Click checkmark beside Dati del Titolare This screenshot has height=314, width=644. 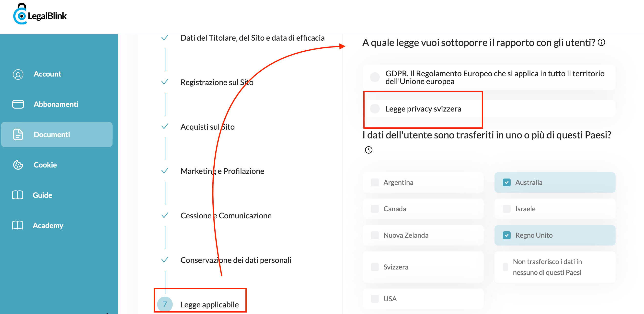165,38
